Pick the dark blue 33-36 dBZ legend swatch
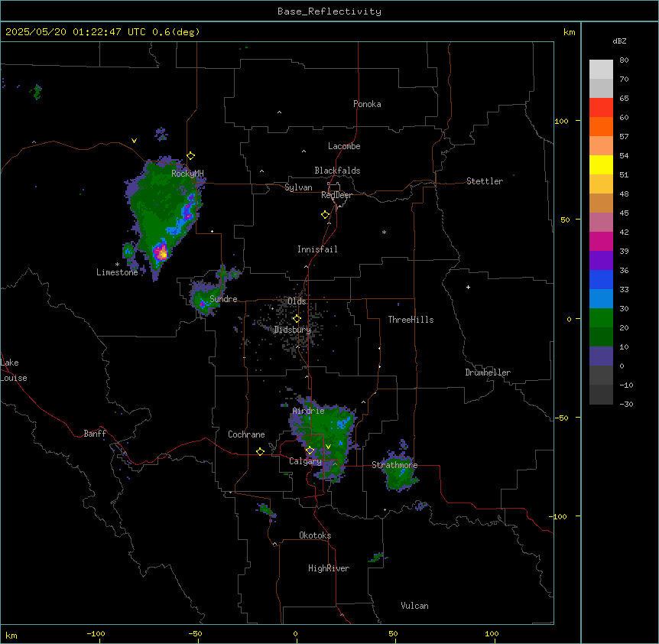 click(601, 279)
